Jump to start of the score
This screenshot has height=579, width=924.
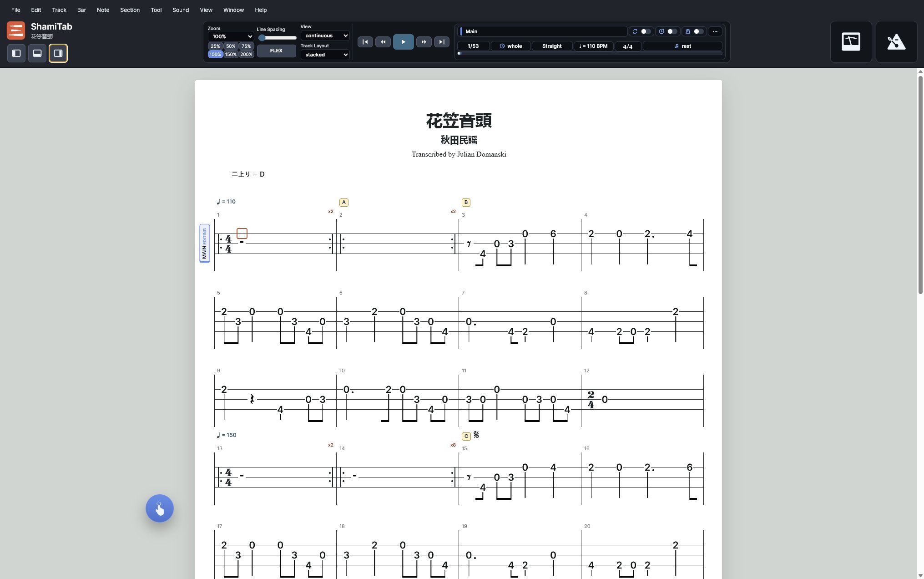click(365, 42)
